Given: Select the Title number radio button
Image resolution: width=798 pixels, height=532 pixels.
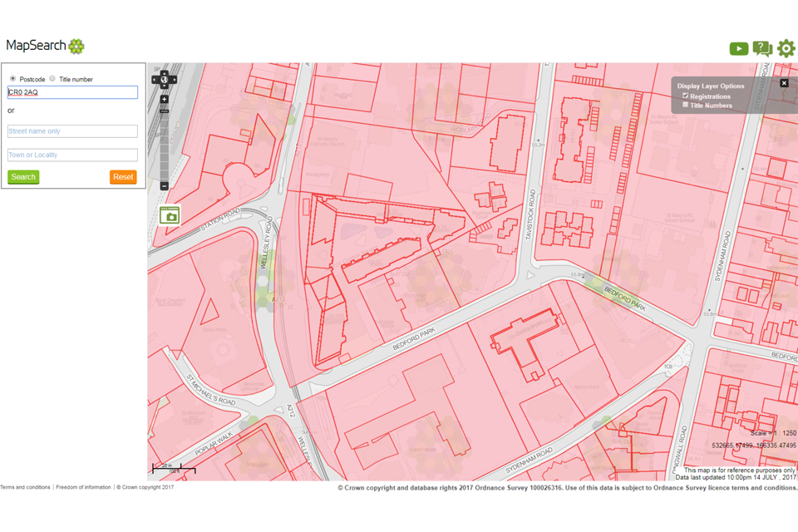Looking at the screenshot, I should (x=52, y=79).
